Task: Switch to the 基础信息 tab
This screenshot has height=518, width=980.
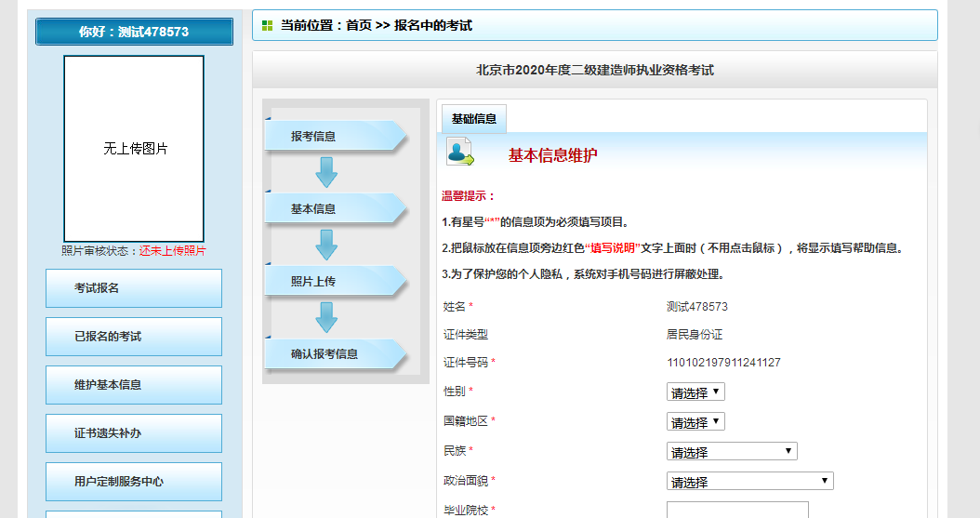Action: (x=473, y=119)
